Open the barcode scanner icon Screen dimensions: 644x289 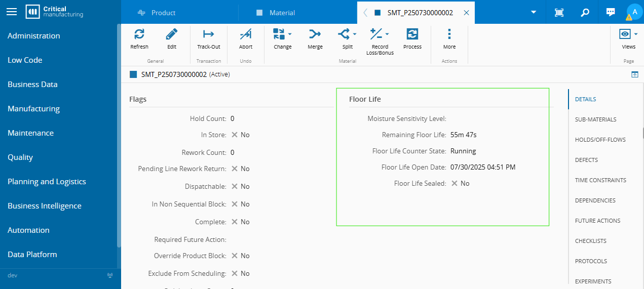point(559,13)
